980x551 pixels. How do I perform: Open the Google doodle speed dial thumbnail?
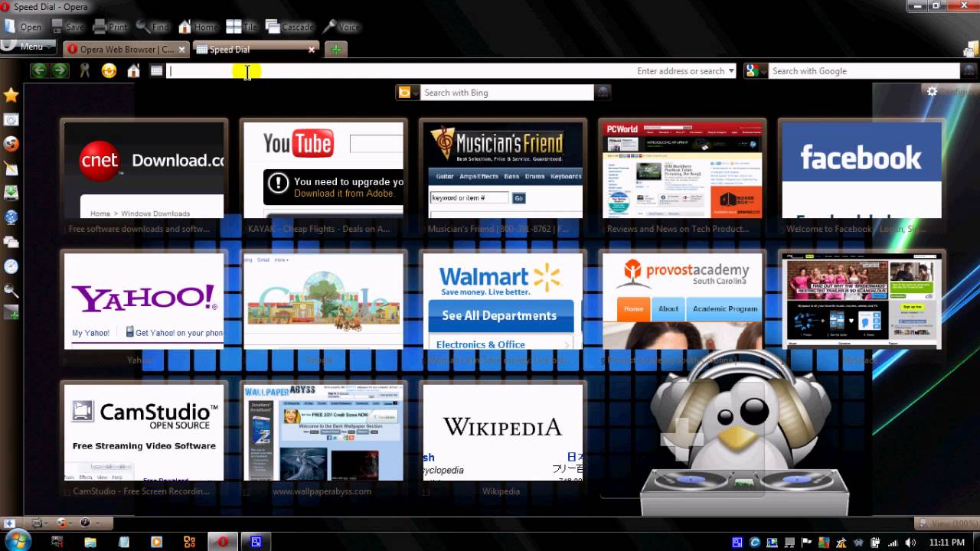[323, 301]
